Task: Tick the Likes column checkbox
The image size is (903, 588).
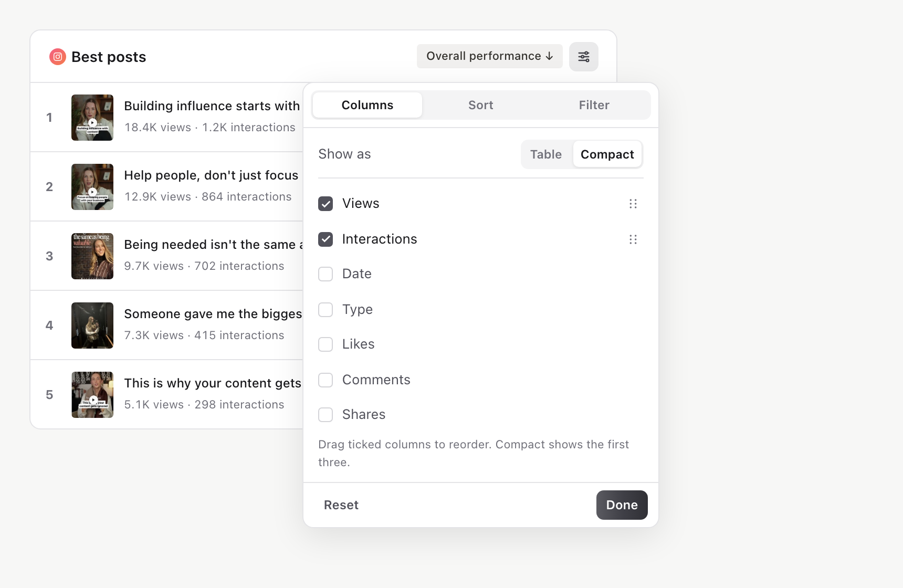Action: pos(325,344)
